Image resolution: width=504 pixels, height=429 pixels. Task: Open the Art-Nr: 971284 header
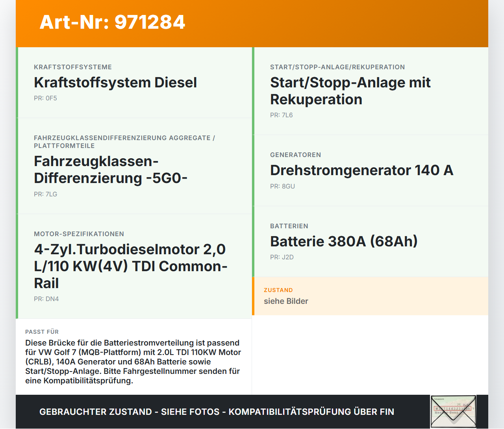click(x=112, y=22)
